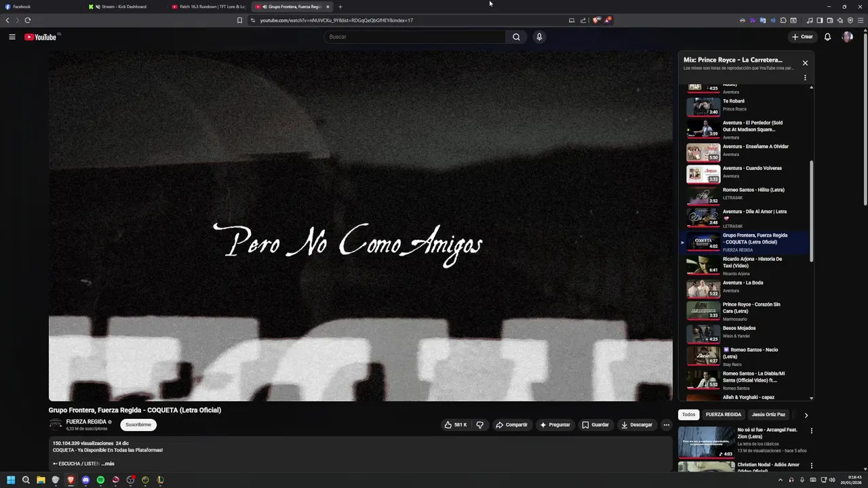Play No sé si fue - Arcangel thumbnail
The height and width of the screenshot is (488, 868).
[x=706, y=442]
